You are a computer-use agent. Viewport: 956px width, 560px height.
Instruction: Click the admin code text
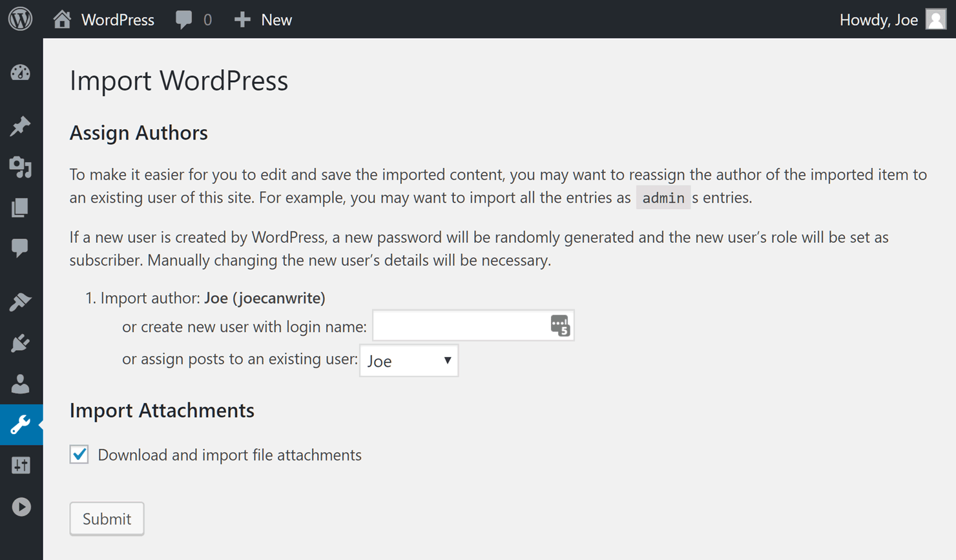(x=663, y=198)
